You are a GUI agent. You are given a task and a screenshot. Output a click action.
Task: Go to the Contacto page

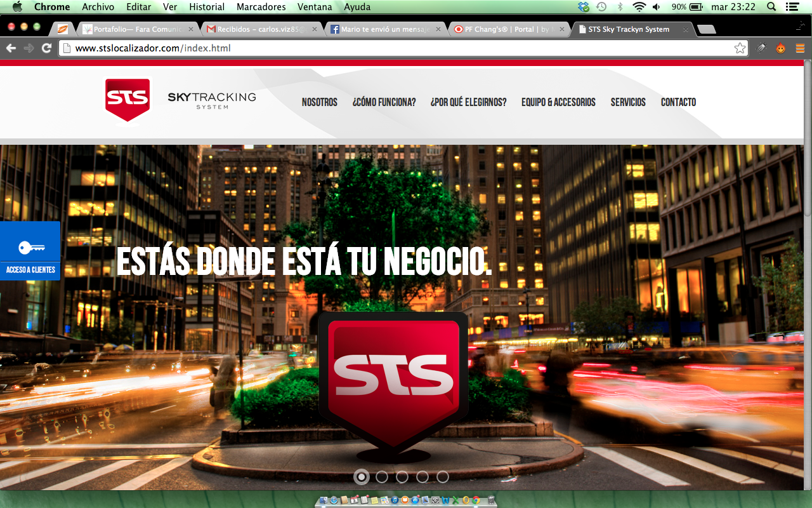[679, 102]
